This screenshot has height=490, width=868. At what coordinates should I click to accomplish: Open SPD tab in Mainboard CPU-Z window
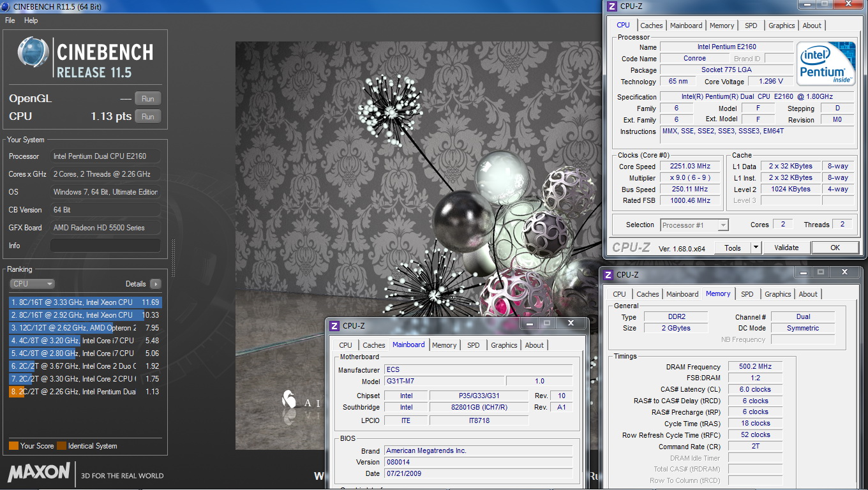point(474,345)
